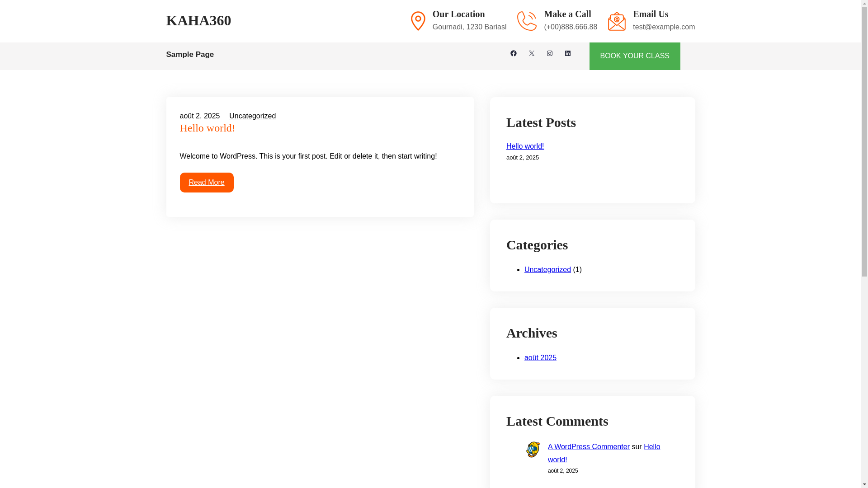
Task: Click the Categories heading
Action: pyautogui.click(x=537, y=245)
